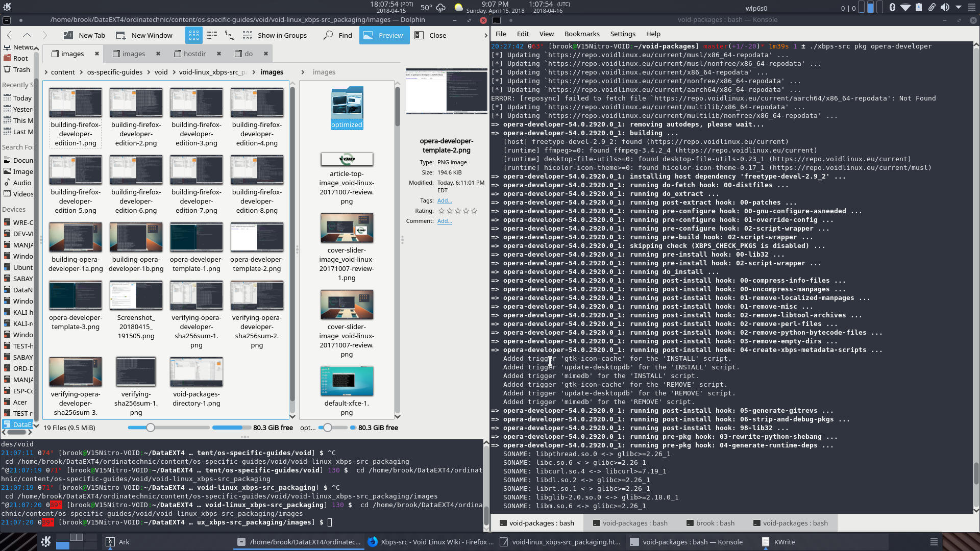The image size is (980, 551).
Task: Adjust the right pane zoom slider
Action: [328, 428]
